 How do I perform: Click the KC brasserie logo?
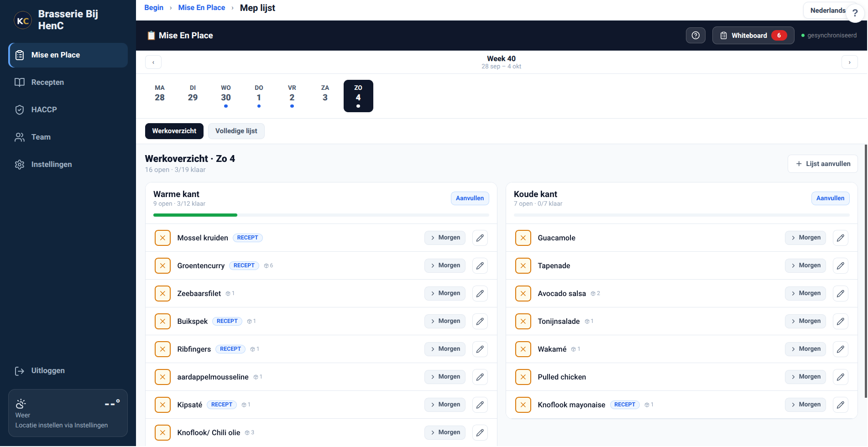click(23, 21)
